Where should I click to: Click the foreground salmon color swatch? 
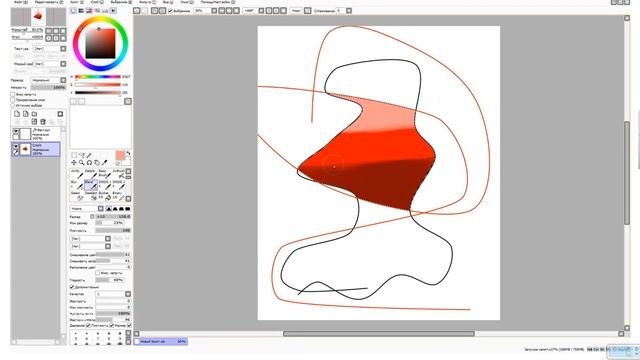click(x=120, y=155)
